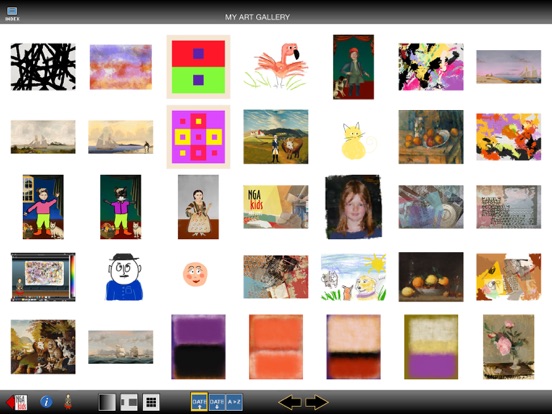Open the folk-art woman in patterned dress

pyautogui.click(x=198, y=207)
